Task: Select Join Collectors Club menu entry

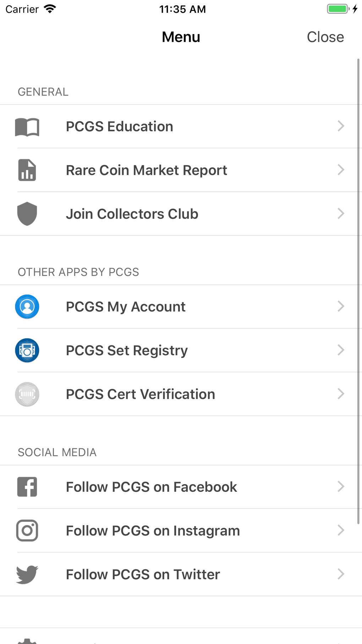Action: coord(132,214)
